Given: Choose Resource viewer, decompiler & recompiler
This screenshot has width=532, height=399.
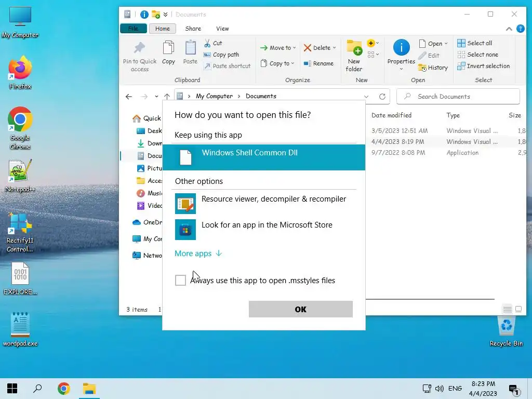Looking at the screenshot, I should pos(263,203).
